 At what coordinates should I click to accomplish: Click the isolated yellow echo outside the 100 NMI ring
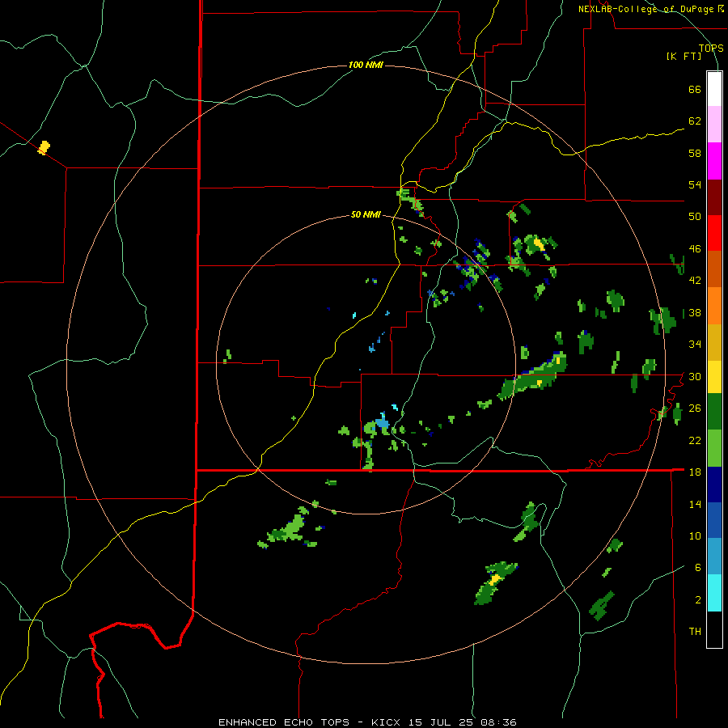click(x=44, y=148)
